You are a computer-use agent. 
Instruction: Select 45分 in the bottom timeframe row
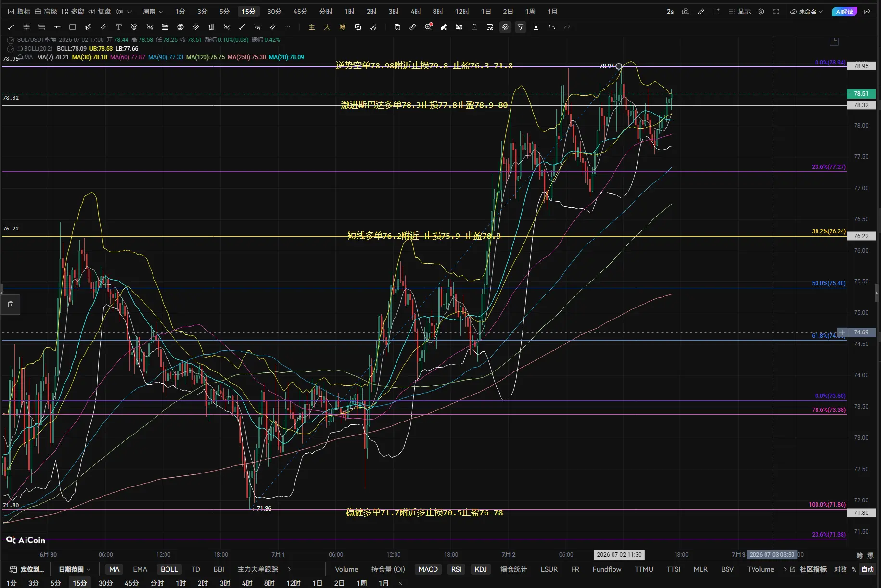(131, 583)
